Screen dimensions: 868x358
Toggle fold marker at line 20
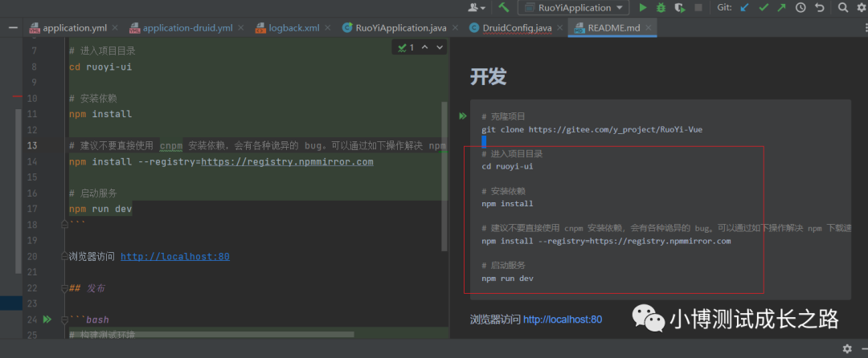[x=63, y=256]
